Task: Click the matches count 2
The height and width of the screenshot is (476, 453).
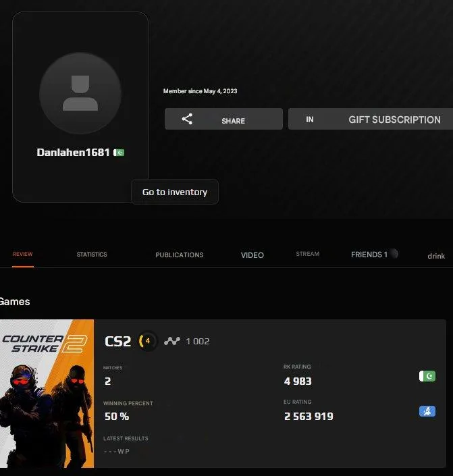Action: pos(107,381)
